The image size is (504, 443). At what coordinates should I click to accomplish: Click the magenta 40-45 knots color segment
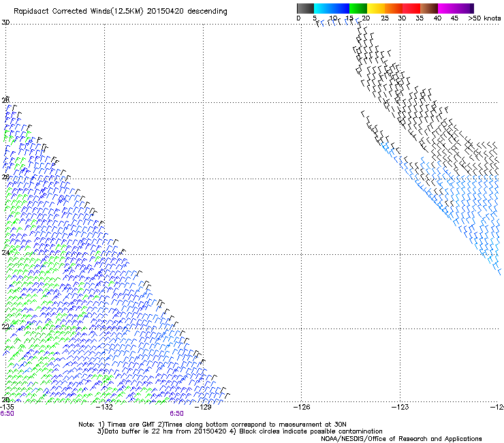tap(447, 8)
